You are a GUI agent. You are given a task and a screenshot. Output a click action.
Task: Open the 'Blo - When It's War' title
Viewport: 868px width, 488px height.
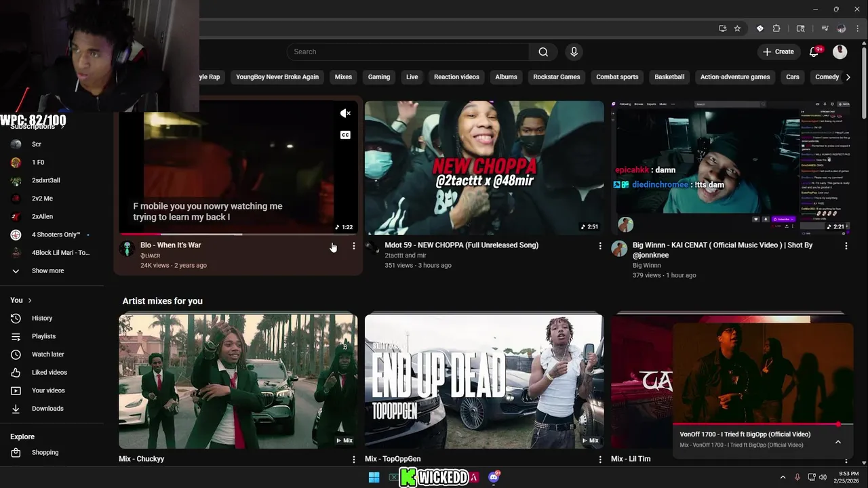coord(171,245)
